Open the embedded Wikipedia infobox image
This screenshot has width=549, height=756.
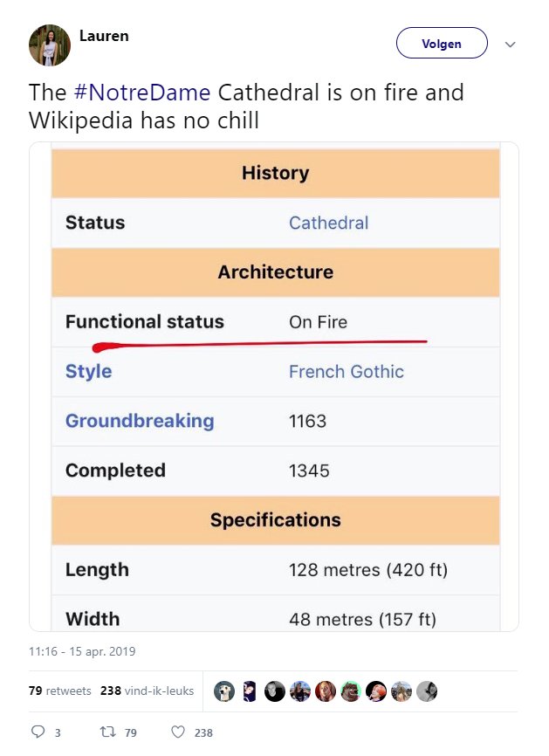tap(274, 387)
